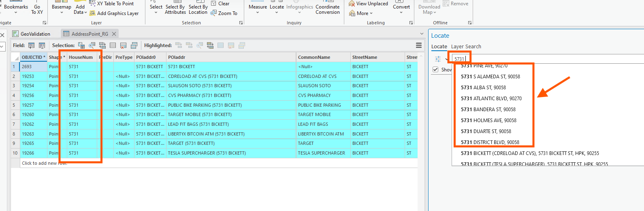
Task: Close the AddressPoint_RG table tab
Action: coord(114,34)
